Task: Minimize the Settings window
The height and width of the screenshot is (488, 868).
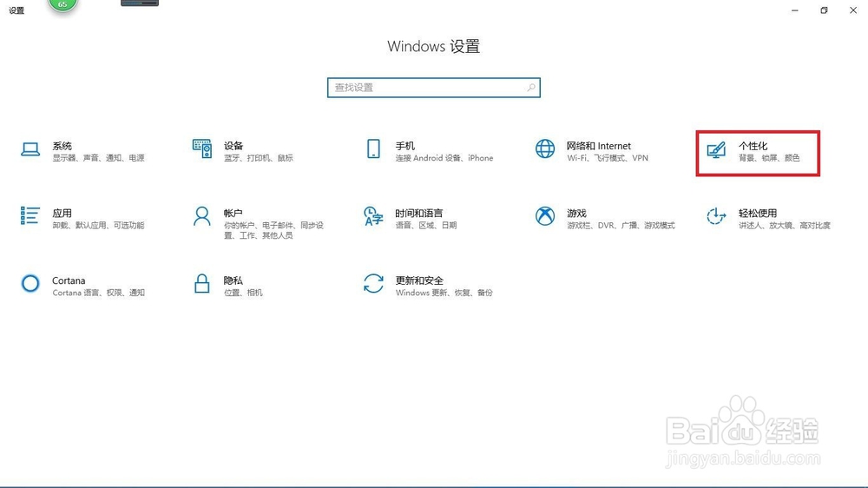Action: [x=795, y=10]
